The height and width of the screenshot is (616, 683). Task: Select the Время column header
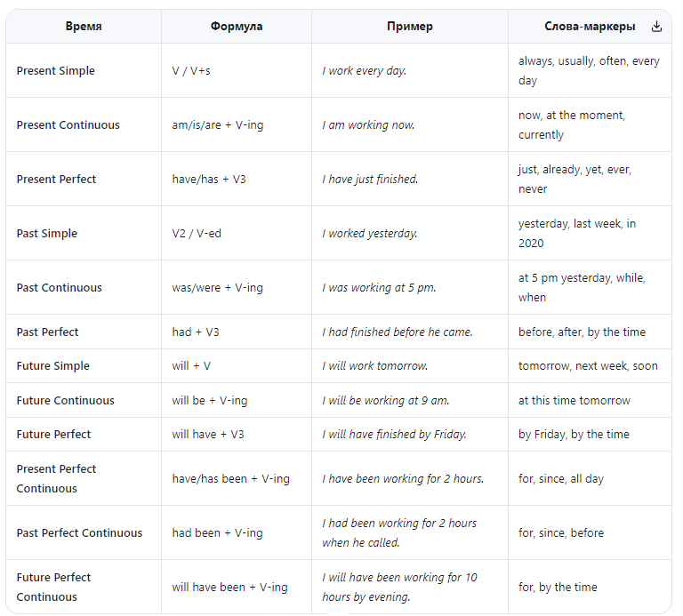[x=84, y=27]
